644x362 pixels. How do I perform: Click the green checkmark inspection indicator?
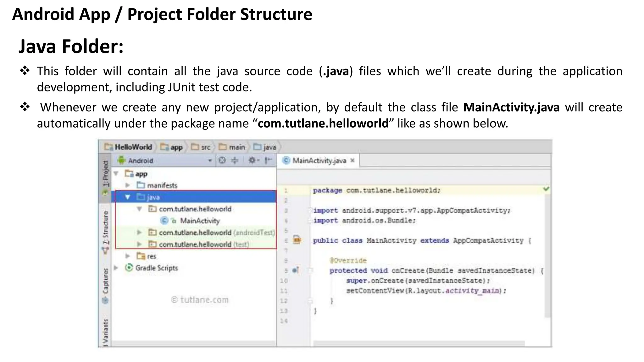[x=546, y=189]
